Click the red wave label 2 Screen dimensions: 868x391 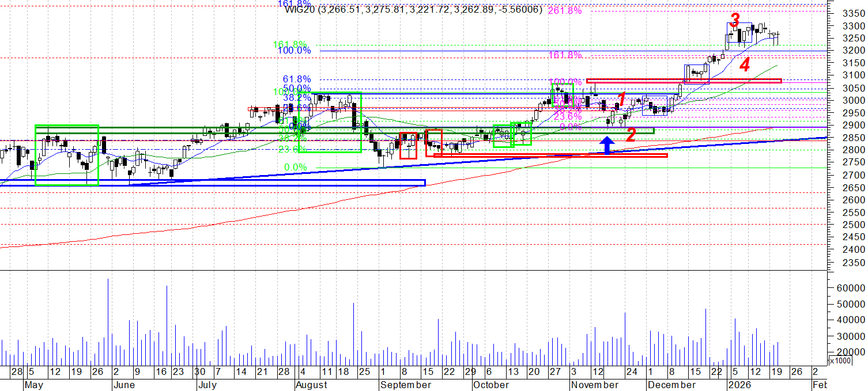631,135
